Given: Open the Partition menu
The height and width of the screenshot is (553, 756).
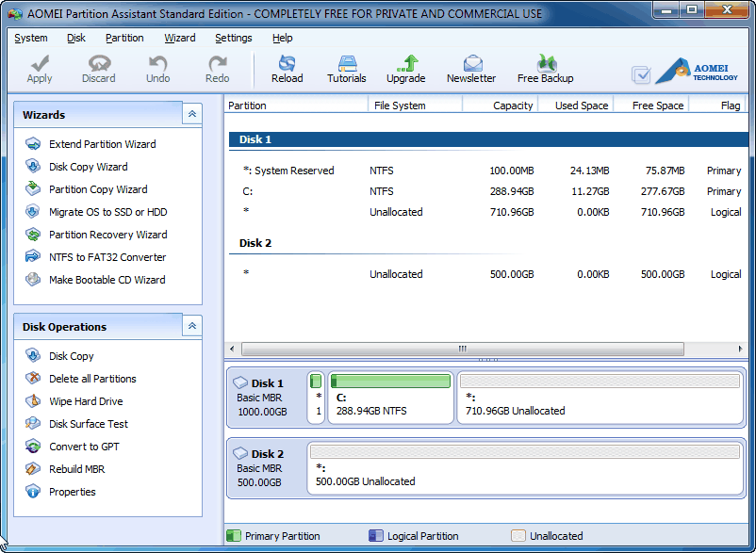Looking at the screenshot, I should (124, 38).
